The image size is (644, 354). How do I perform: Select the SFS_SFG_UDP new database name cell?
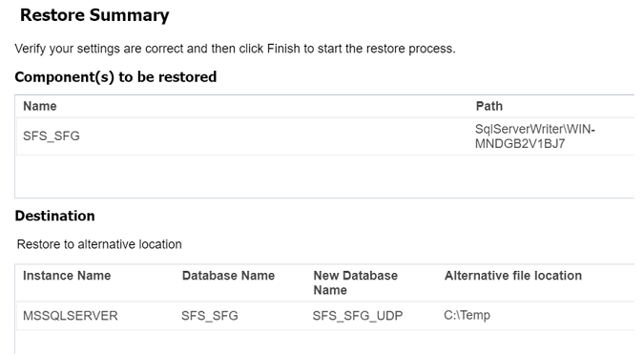point(358,316)
